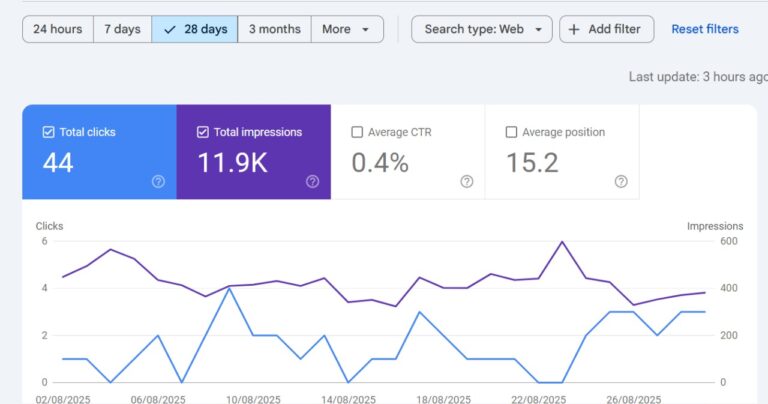Open help icon on Average position card

click(x=620, y=181)
